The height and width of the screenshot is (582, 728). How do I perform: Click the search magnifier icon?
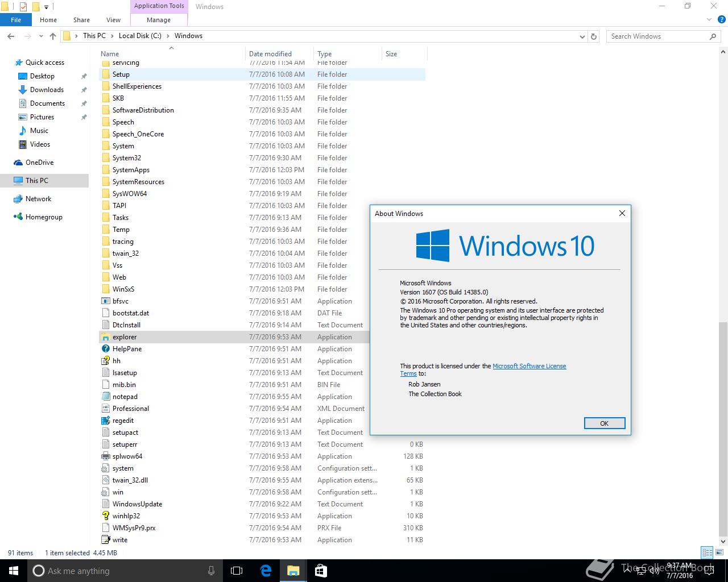click(x=713, y=36)
